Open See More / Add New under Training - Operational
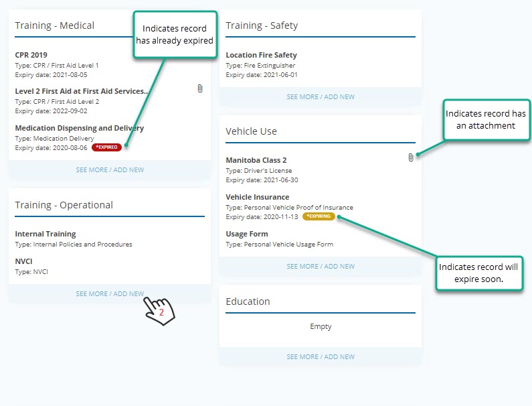The width and height of the screenshot is (532, 406). [x=110, y=293]
